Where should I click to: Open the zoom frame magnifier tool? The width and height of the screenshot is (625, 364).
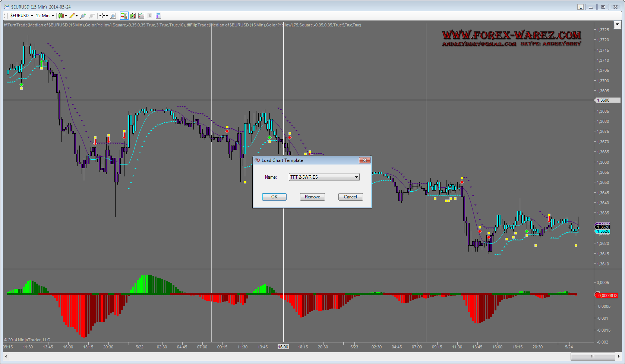tap(113, 16)
